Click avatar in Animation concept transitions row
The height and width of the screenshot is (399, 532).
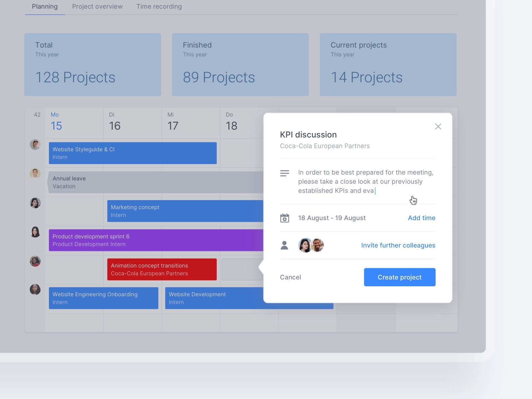[35, 261]
